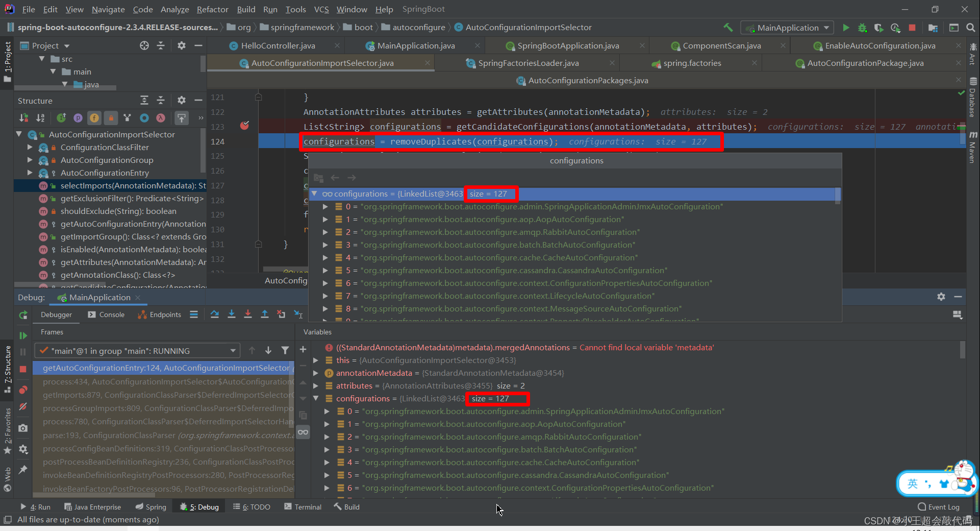Screen dimensions: 980x531
Task: Click Get thread dump camera icon
Action: [x=23, y=428]
